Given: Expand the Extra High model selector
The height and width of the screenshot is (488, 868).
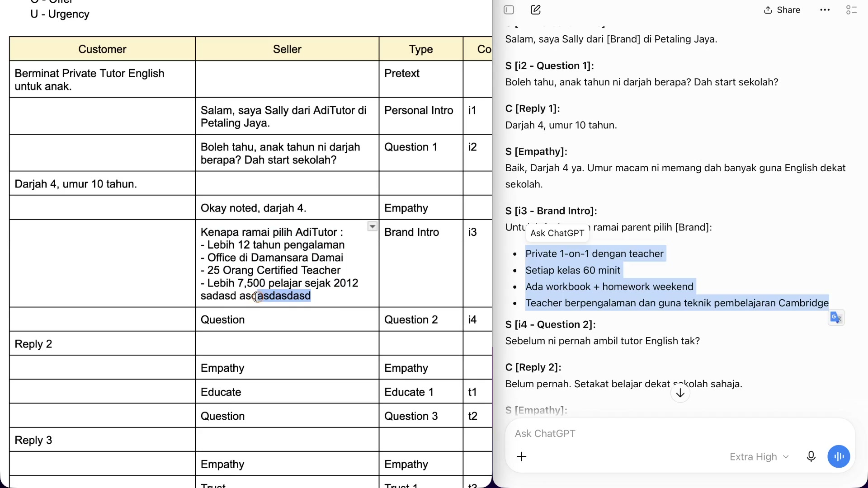Looking at the screenshot, I should (759, 457).
